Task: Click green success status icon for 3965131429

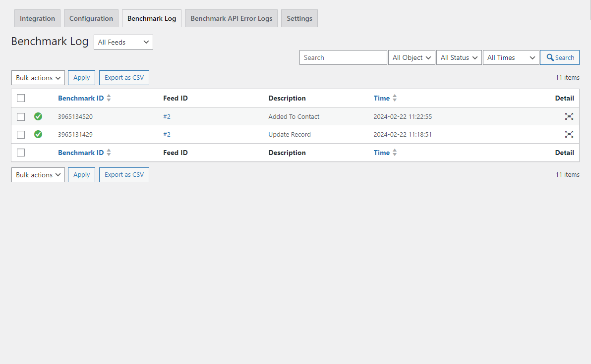Action: point(38,134)
